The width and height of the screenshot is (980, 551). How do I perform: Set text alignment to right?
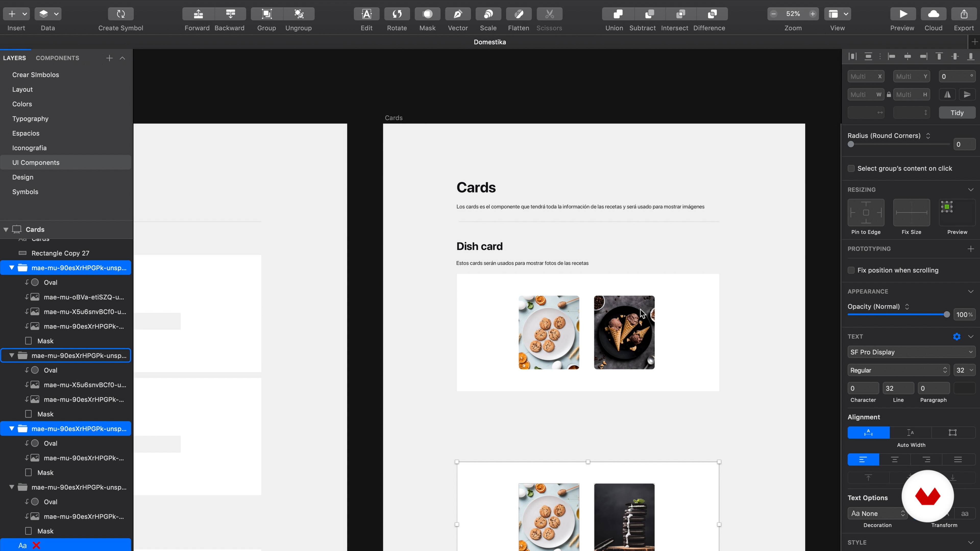coord(926,459)
